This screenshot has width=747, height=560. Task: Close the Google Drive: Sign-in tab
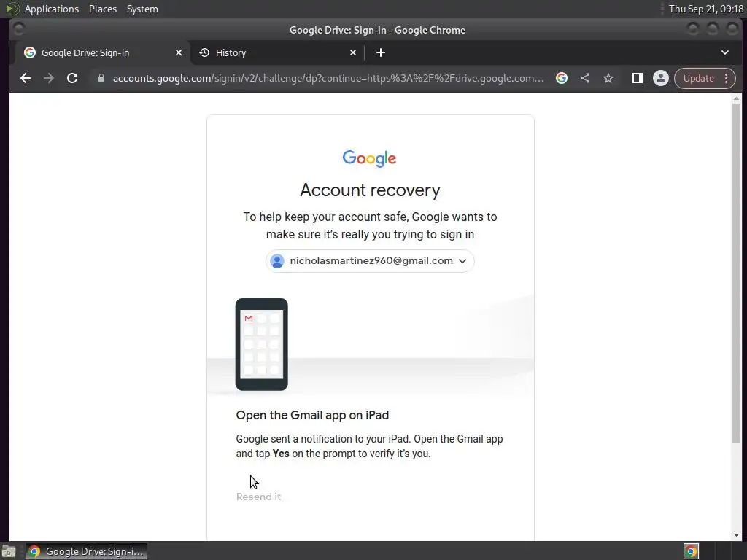click(179, 52)
